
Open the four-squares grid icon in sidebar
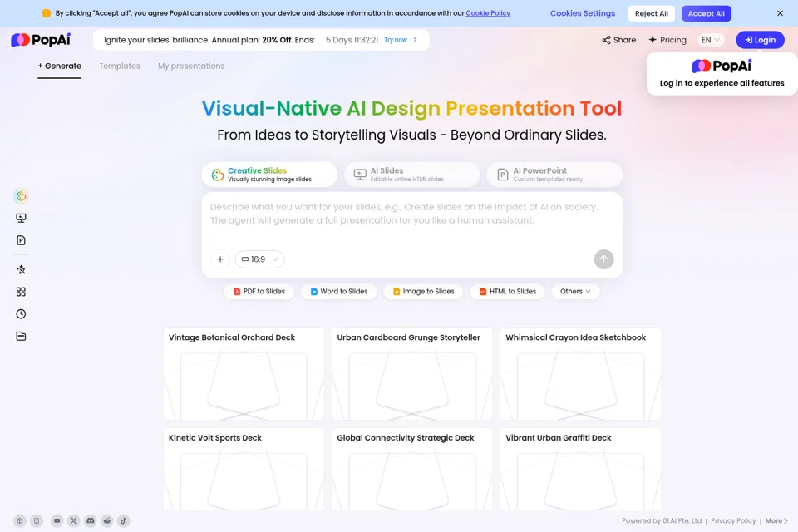[21, 292]
